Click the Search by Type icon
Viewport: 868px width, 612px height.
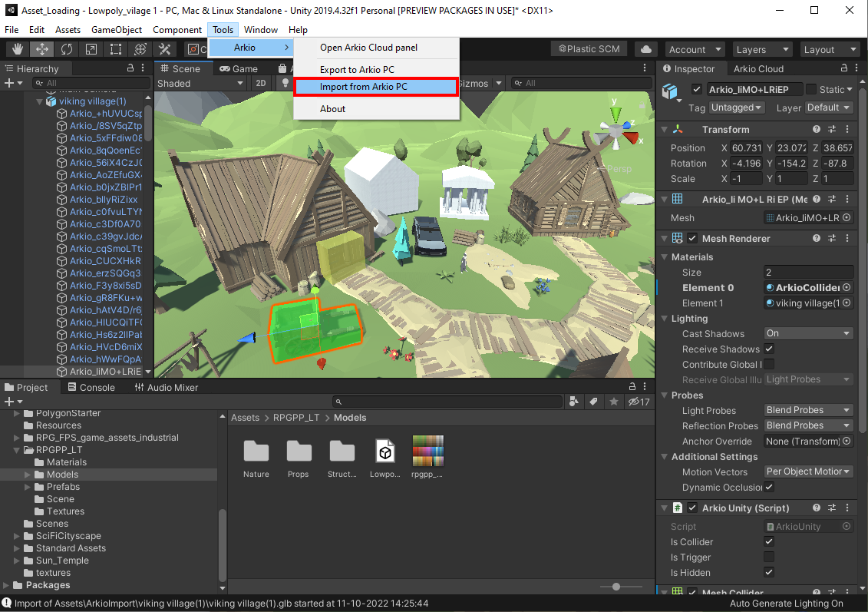tap(574, 402)
